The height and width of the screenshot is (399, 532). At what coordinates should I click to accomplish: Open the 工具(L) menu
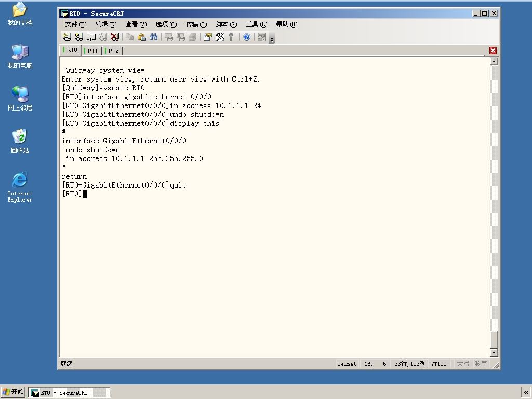point(257,24)
